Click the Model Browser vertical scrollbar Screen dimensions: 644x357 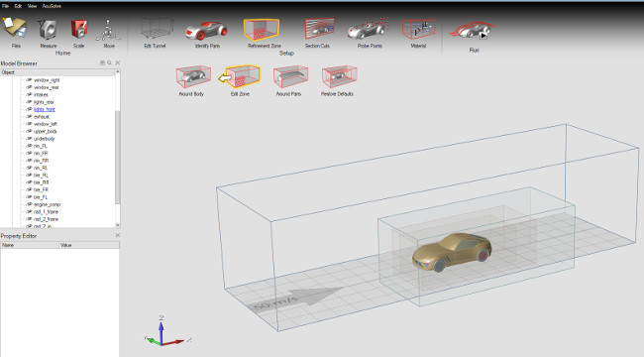(x=118, y=149)
